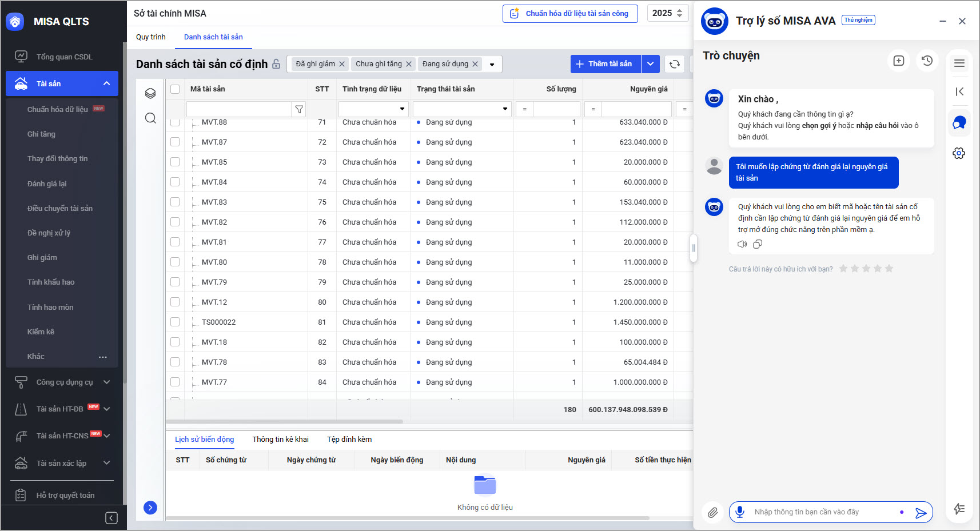Open chat history in MISA AVA
The image size is (980, 531).
click(927, 61)
